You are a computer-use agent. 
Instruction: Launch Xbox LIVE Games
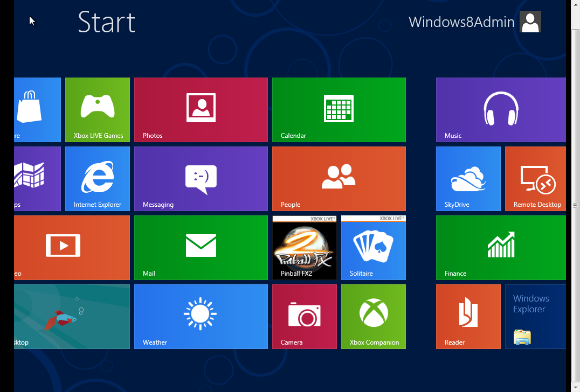tap(97, 110)
